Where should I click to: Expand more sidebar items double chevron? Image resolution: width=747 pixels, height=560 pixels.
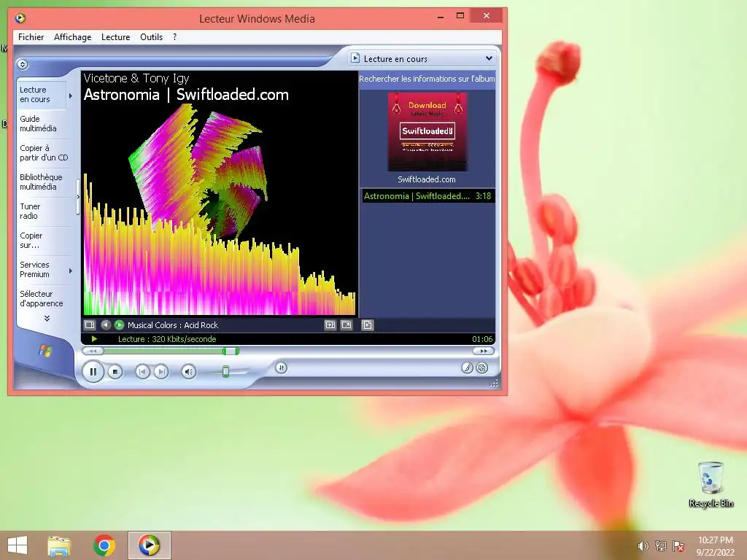coord(47,319)
